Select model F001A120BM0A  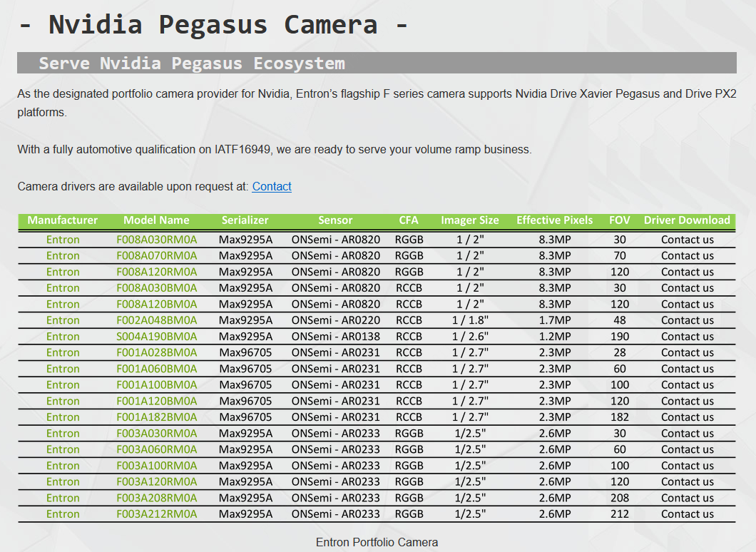(157, 401)
